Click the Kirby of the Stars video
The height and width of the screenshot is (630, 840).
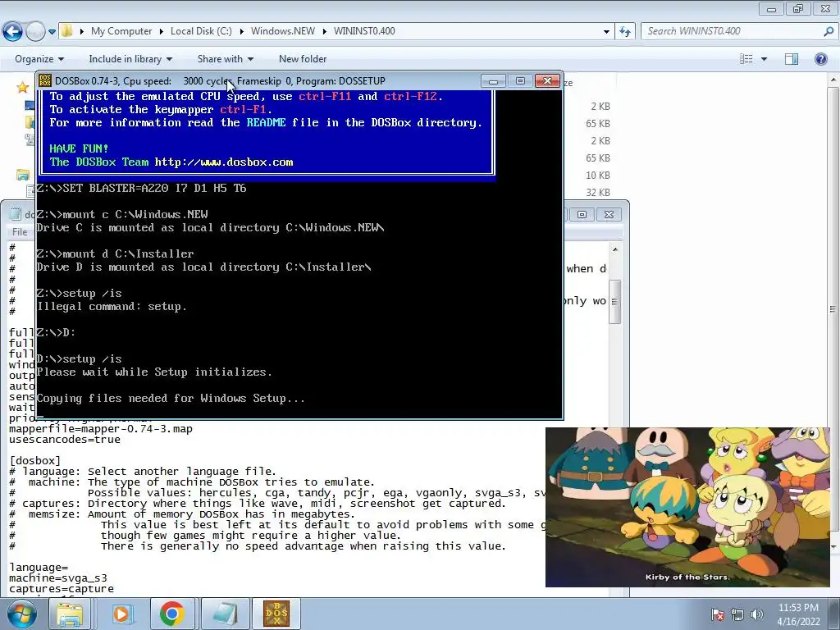point(687,507)
